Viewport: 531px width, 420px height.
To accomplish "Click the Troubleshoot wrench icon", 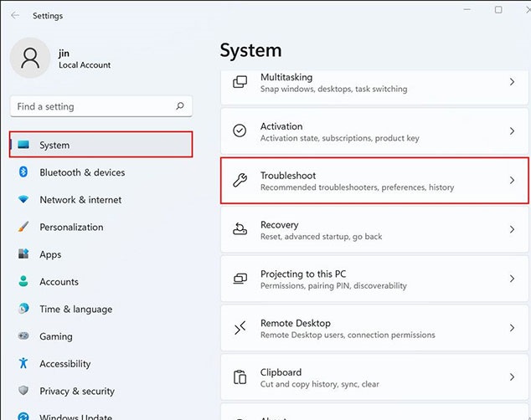I will click(x=240, y=180).
